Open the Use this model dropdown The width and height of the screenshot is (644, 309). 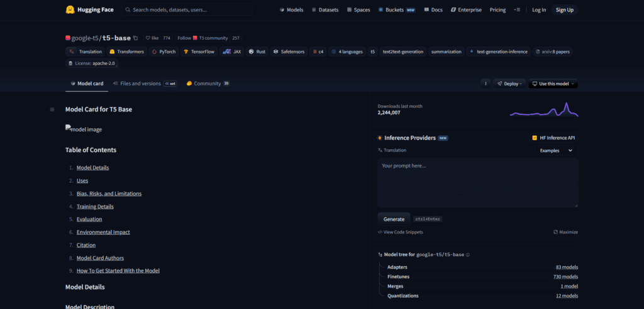(553, 84)
